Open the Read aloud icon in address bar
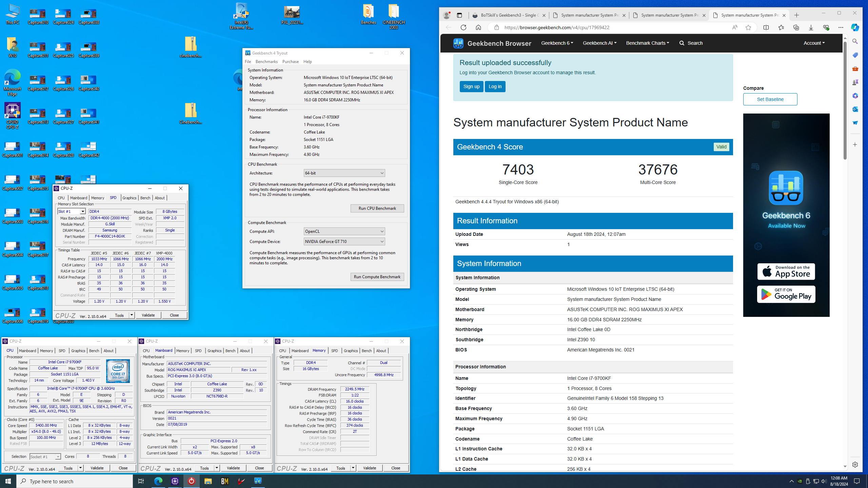The height and width of the screenshot is (488, 868). tap(734, 27)
